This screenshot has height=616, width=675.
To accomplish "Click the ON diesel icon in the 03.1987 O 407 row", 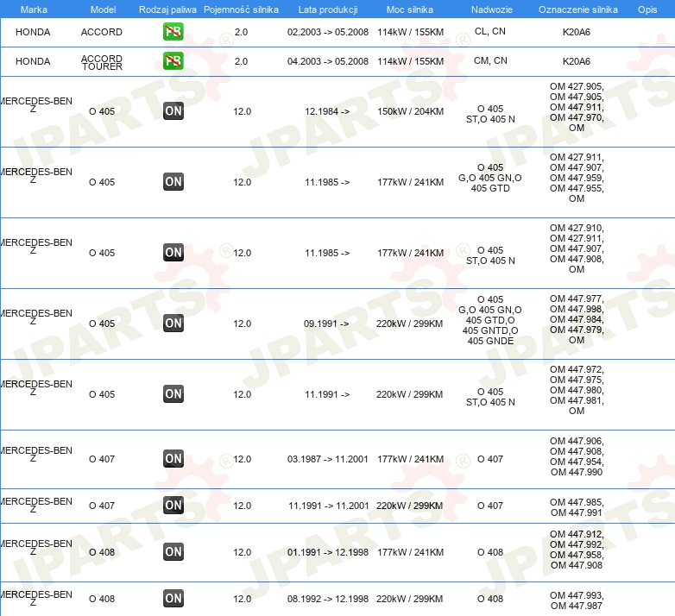I will (173, 459).
